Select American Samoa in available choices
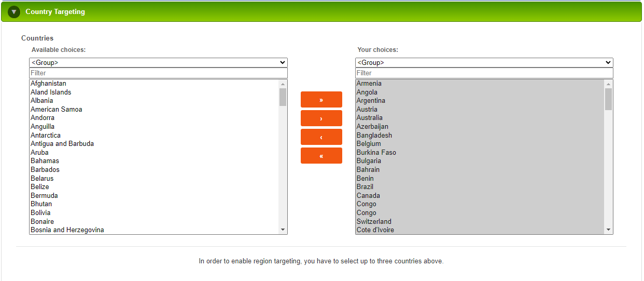 coord(154,109)
